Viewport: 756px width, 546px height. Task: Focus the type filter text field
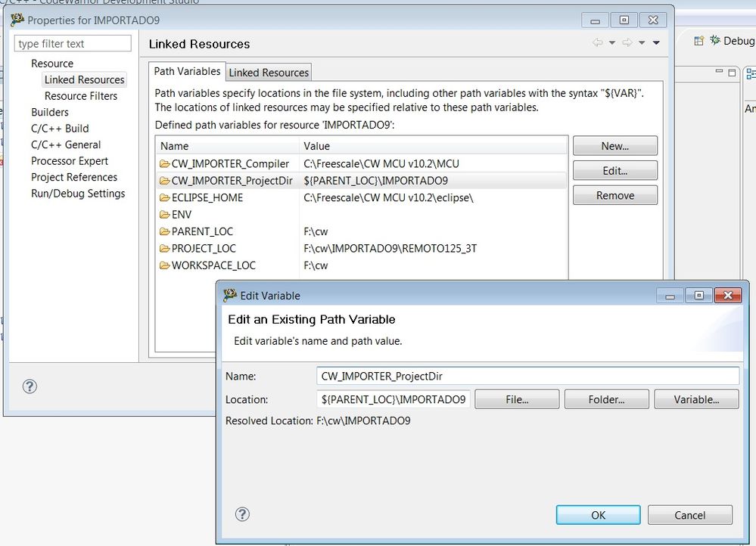coord(73,43)
